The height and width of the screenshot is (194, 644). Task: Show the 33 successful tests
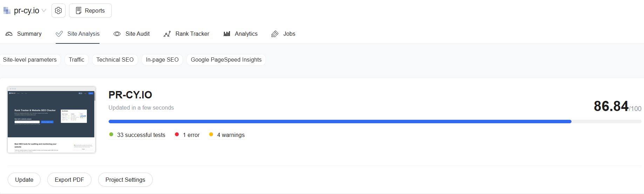tap(141, 135)
